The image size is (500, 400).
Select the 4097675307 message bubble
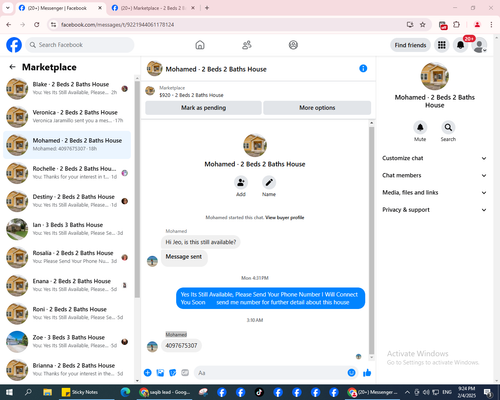pyautogui.click(x=181, y=346)
